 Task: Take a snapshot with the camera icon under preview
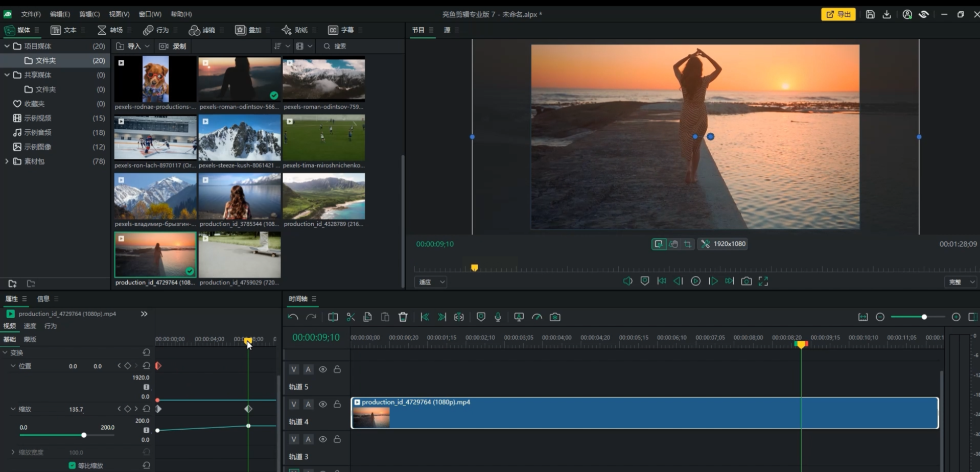click(746, 281)
